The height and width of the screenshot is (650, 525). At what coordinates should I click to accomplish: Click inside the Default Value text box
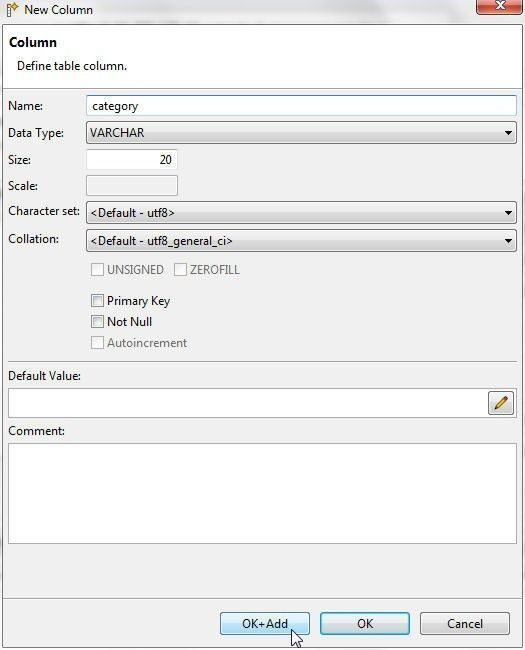[x=248, y=403]
